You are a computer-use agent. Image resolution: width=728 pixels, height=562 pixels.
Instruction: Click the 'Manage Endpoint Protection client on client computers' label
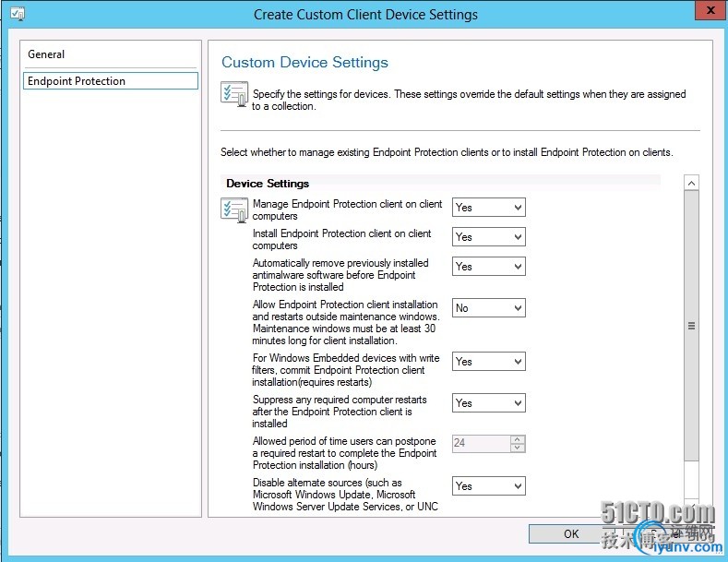click(347, 209)
